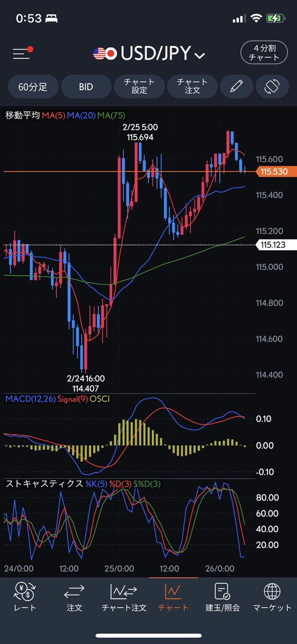Tap the ストキャスティクス indicator title
This screenshot has height=644, width=297.
pyautogui.click(x=44, y=484)
